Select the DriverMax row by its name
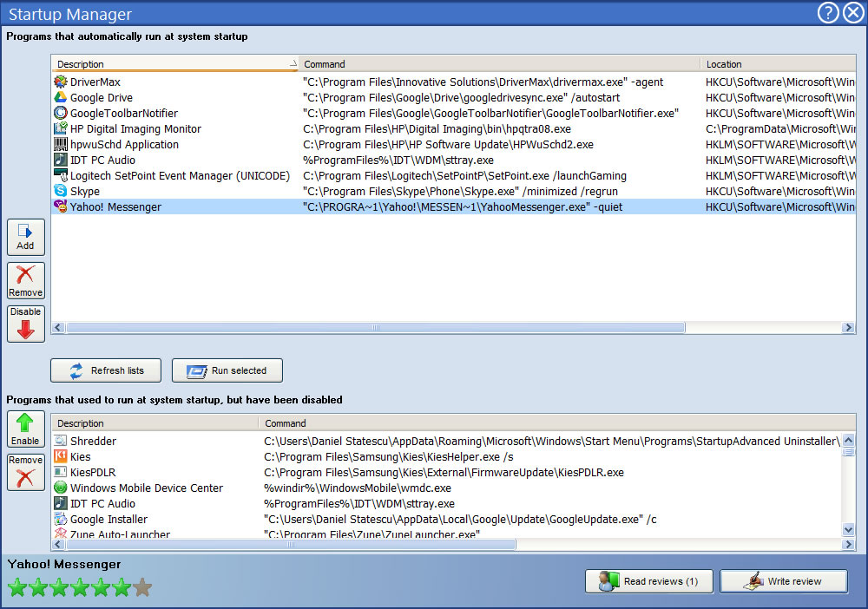This screenshot has width=868, height=609. (x=95, y=82)
